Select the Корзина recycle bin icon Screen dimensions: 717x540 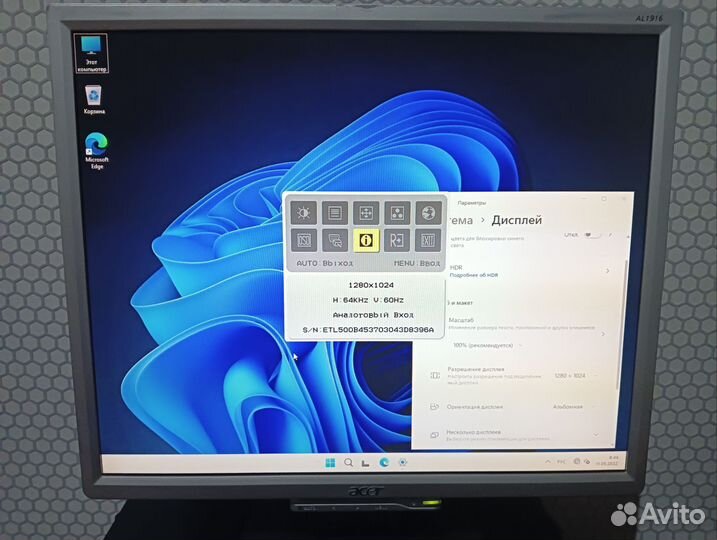pyautogui.click(x=93, y=96)
